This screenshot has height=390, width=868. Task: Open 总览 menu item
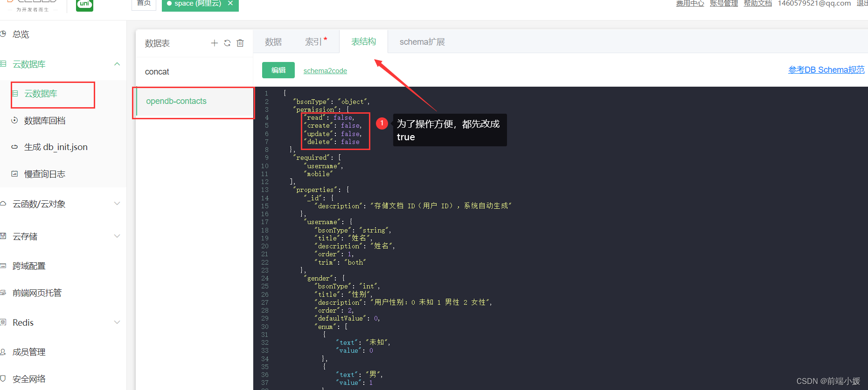(21, 34)
